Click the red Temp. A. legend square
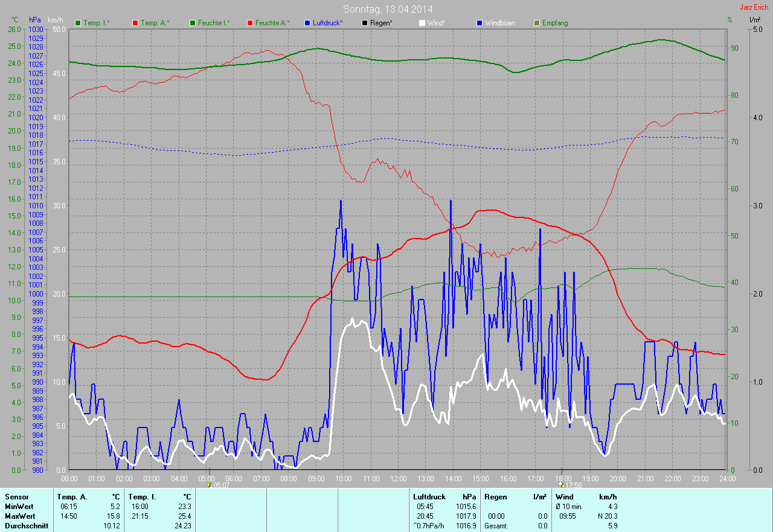 coord(135,23)
